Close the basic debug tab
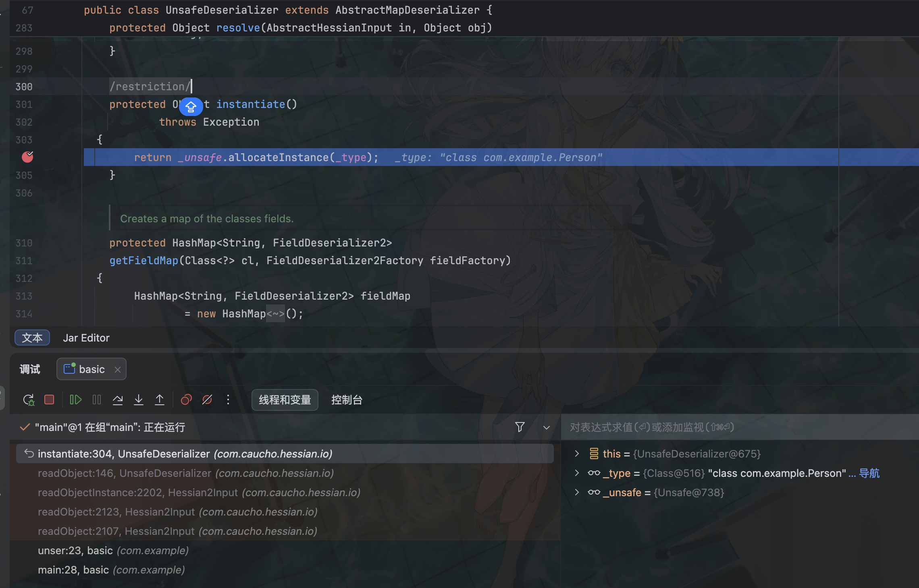 [x=118, y=370]
